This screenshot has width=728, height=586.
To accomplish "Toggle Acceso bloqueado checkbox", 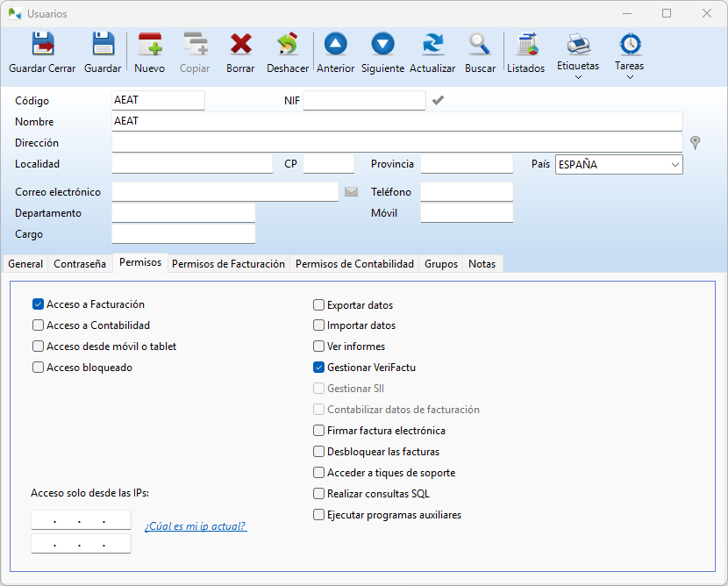I will [x=39, y=368].
